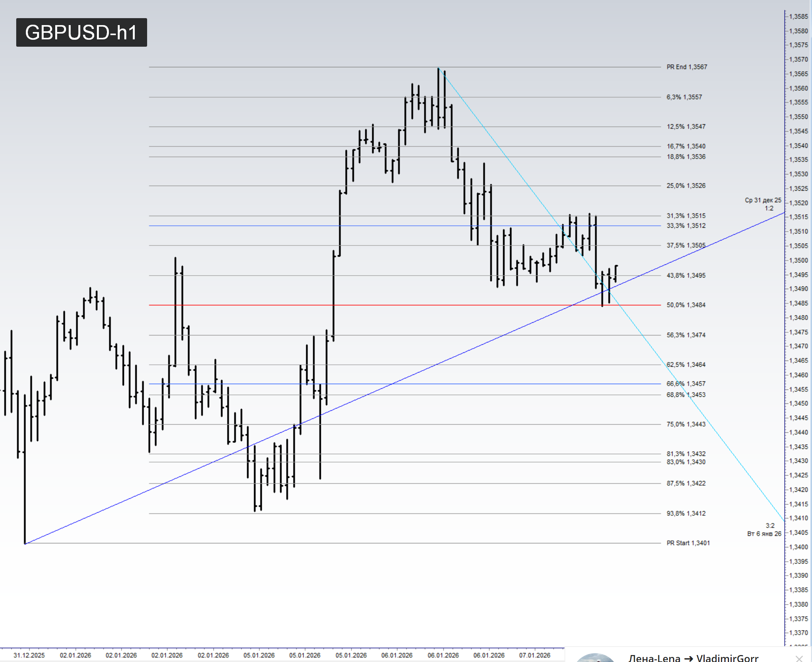Click the PR End 1,3567 label

[687, 67]
